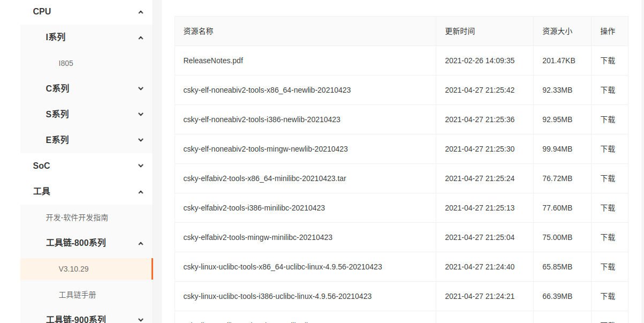The image size is (644, 323).
Task: Download the mingw-minilibc-20210423 toolchain
Action: 608,237
